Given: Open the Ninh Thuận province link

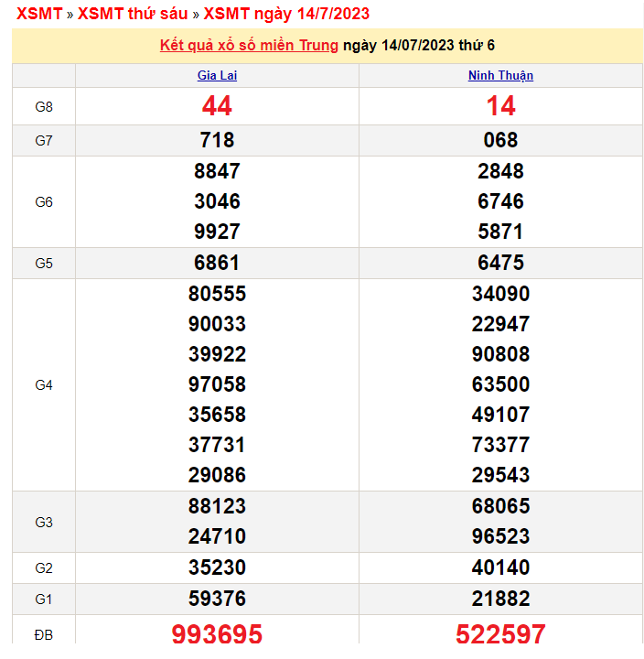Looking at the screenshot, I should tap(500, 76).
